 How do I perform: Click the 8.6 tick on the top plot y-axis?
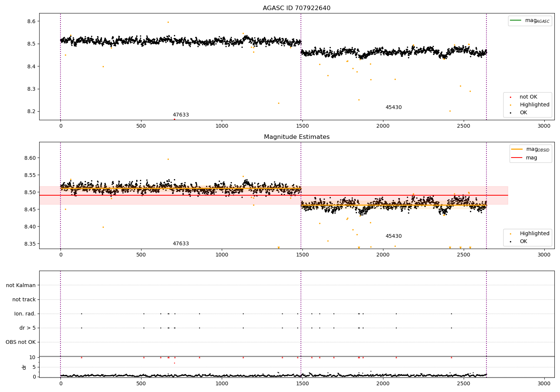(31, 22)
